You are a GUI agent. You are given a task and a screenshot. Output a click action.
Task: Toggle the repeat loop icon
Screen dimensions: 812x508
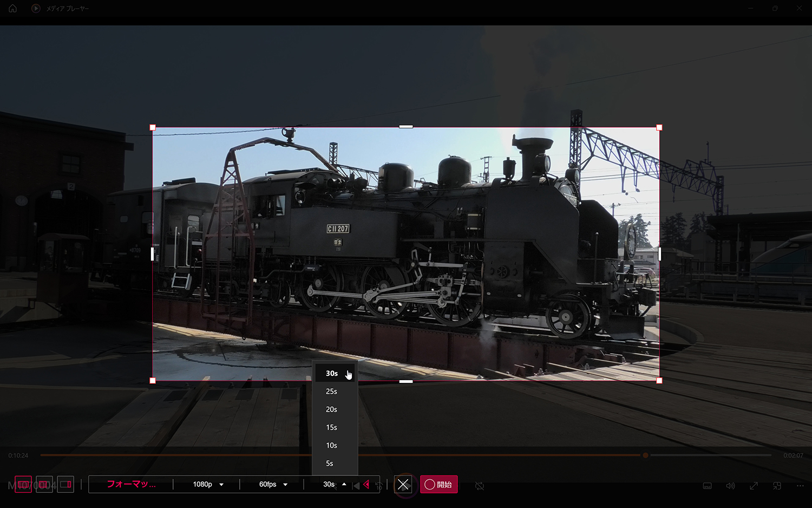coord(480,486)
